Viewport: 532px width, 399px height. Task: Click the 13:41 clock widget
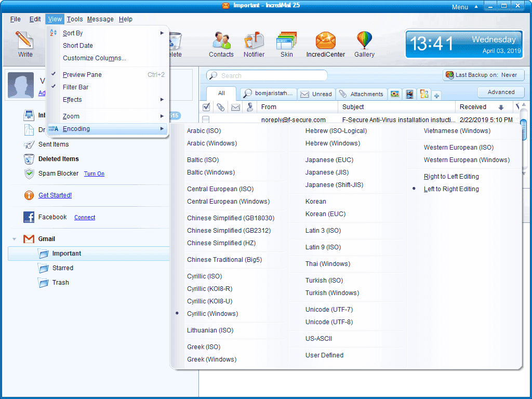(464, 44)
